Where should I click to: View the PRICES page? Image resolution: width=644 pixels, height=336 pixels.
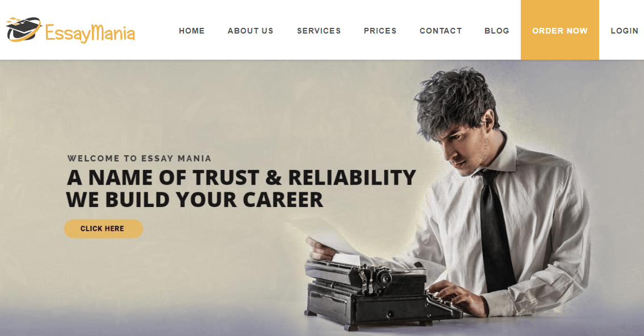pyautogui.click(x=380, y=31)
